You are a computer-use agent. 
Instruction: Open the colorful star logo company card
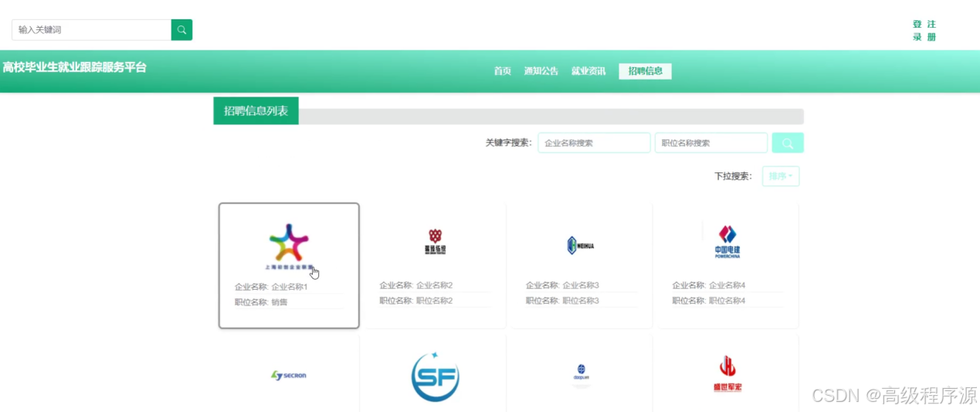tap(289, 265)
